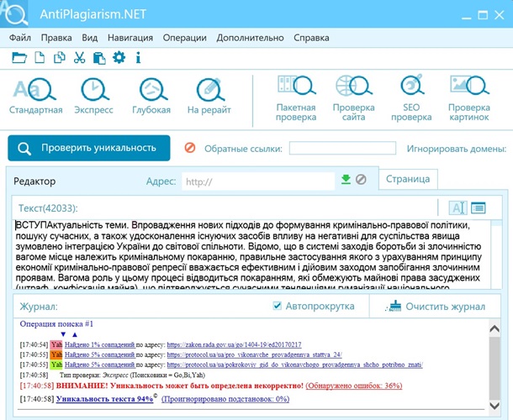Click the green Yah marker in third result row

56,365
